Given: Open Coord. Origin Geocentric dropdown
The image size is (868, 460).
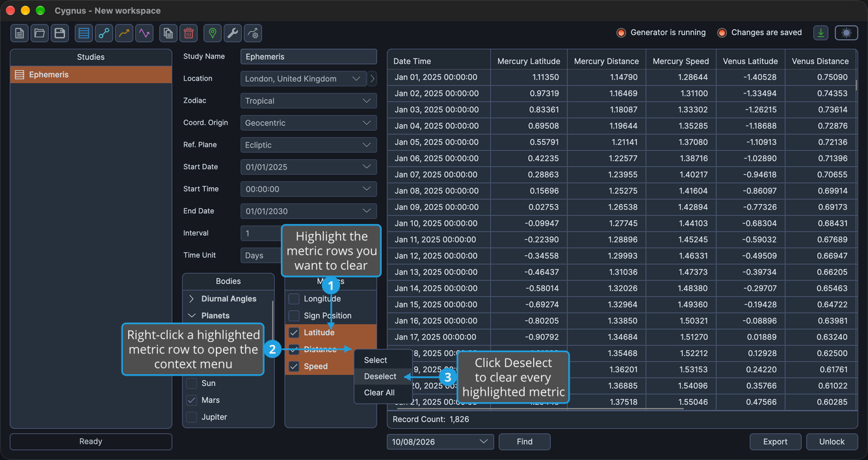Looking at the screenshot, I should point(309,123).
